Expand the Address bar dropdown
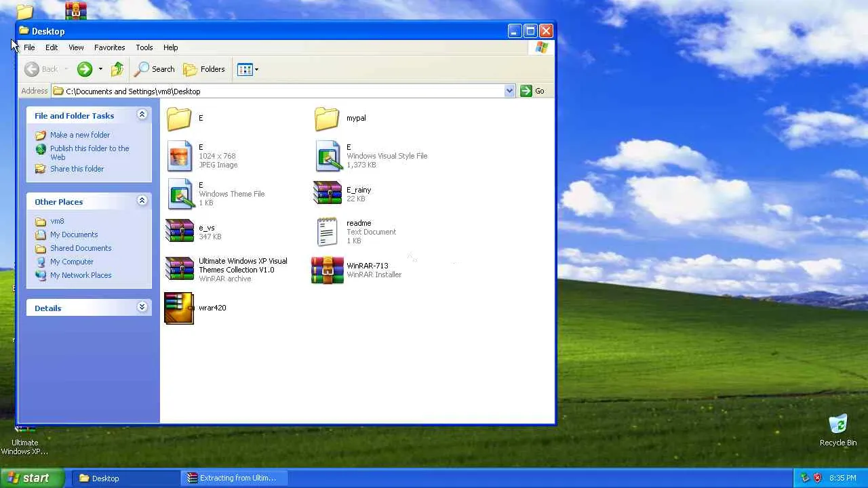Screen dimensions: 868x488 (x=509, y=91)
